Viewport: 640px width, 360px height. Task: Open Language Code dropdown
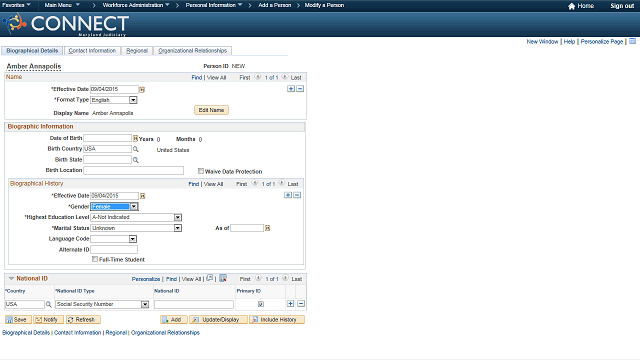coord(133,239)
